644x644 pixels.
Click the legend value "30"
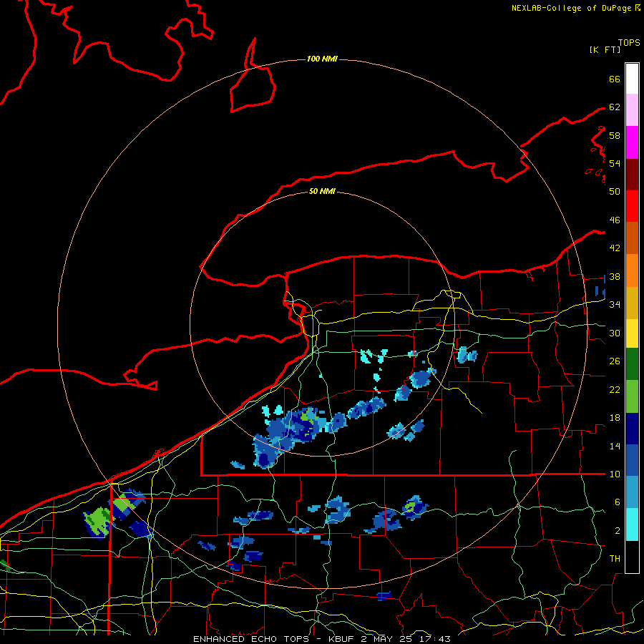615,333
